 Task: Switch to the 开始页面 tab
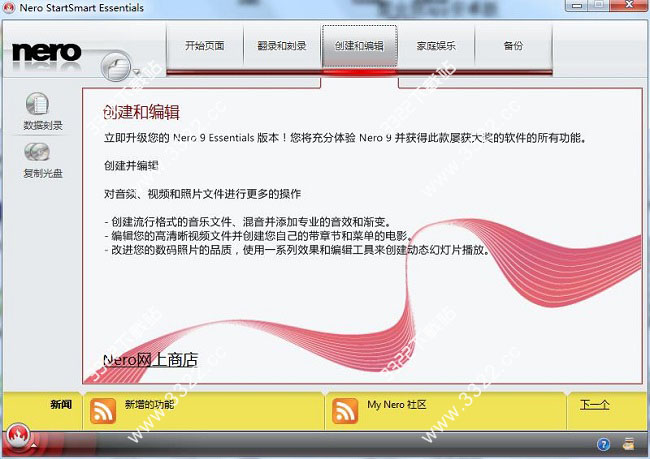click(x=205, y=46)
